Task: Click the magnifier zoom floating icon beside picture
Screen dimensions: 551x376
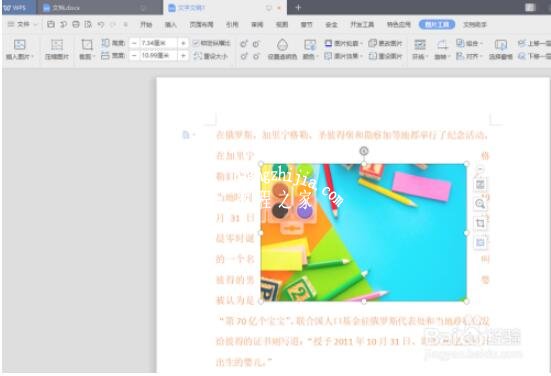Action: pos(480,203)
